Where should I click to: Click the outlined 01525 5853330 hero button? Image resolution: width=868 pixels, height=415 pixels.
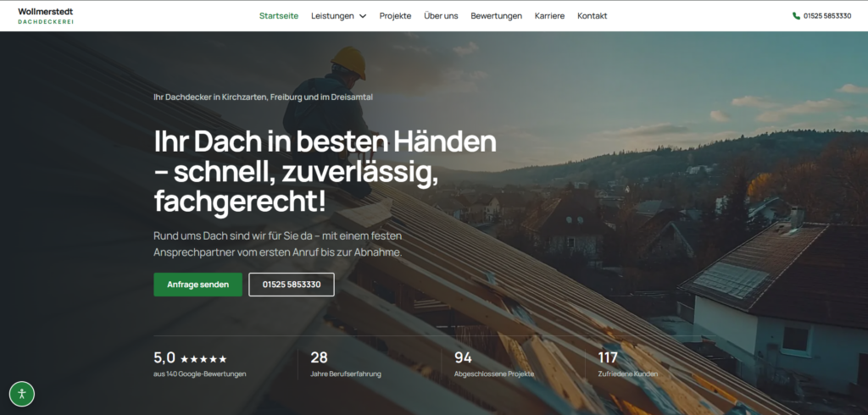292,285
